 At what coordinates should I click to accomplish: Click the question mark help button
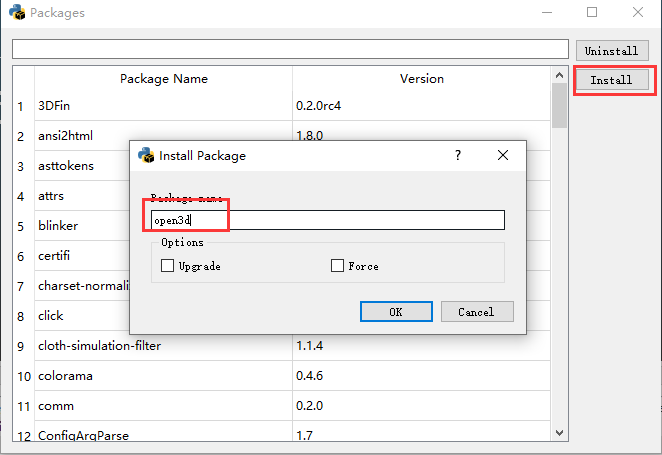point(458,155)
